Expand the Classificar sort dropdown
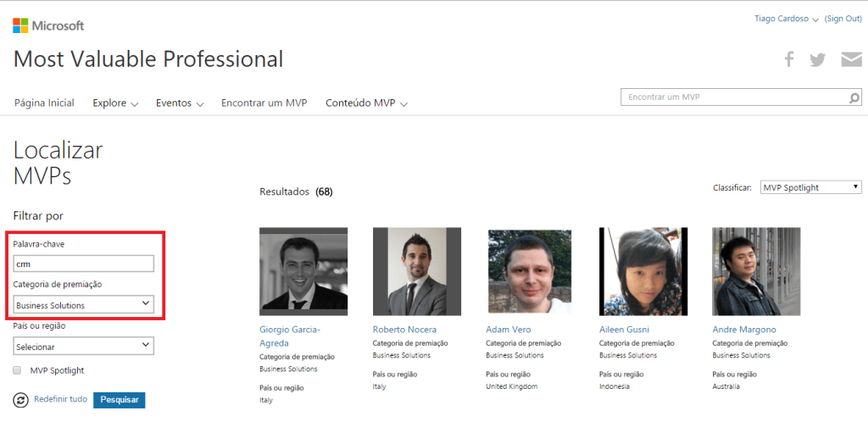The image size is (868, 422). coord(810,187)
